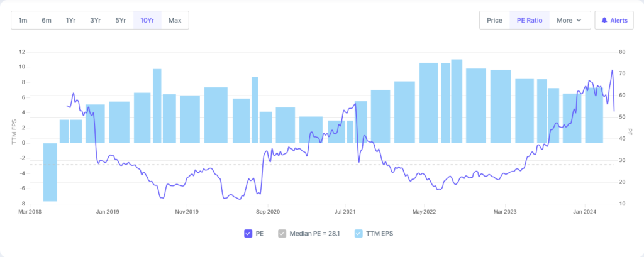Click the Median PE = 28.1 legend label
The image size is (644, 257).
(314, 234)
